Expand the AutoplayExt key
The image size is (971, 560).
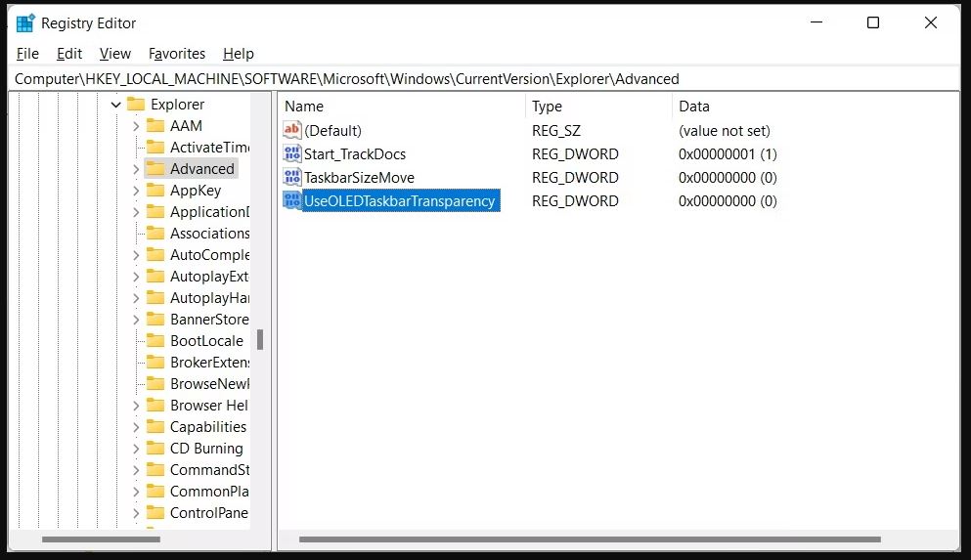[x=136, y=277]
